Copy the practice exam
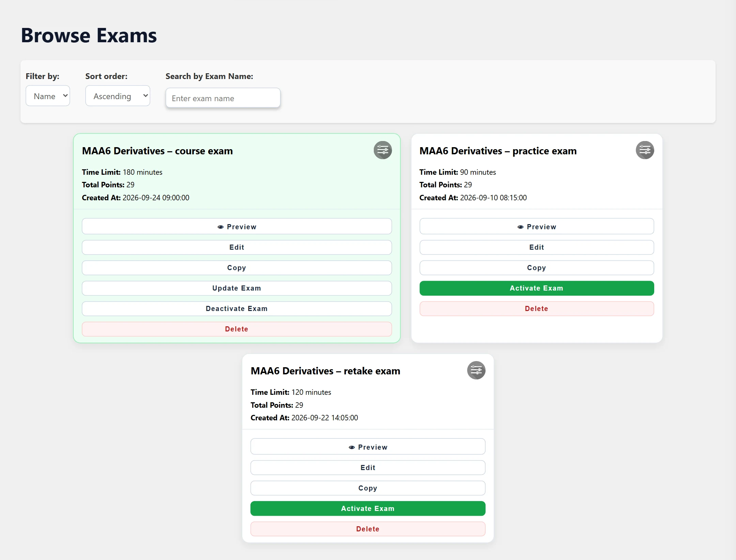 click(x=537, y=268)
